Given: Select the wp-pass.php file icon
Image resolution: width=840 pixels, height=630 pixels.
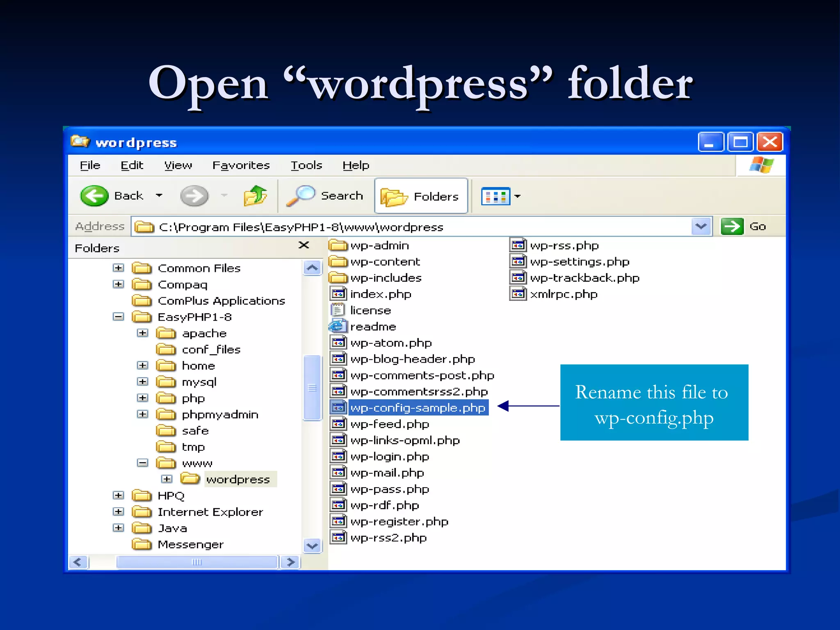Looking at the screenshot, I should coord(338,488).
